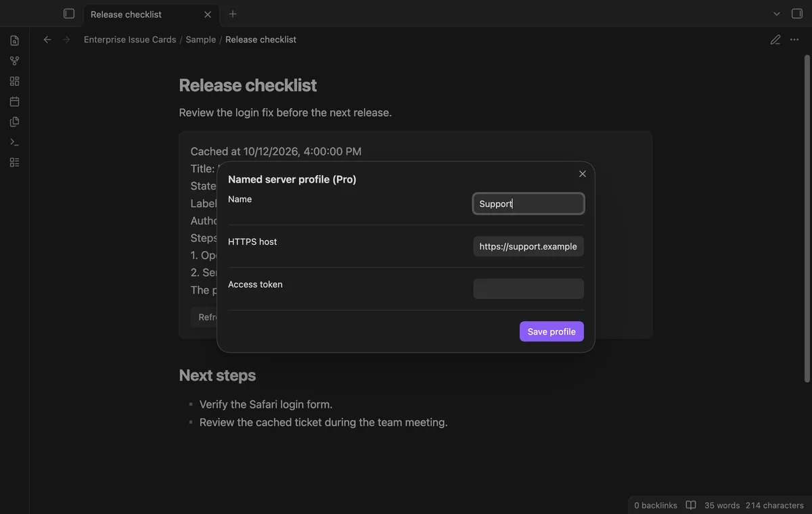Create new canvas via ribbon icon
Image resolution: width=812 pixels, height=514 pixels.
pos(14,81)
